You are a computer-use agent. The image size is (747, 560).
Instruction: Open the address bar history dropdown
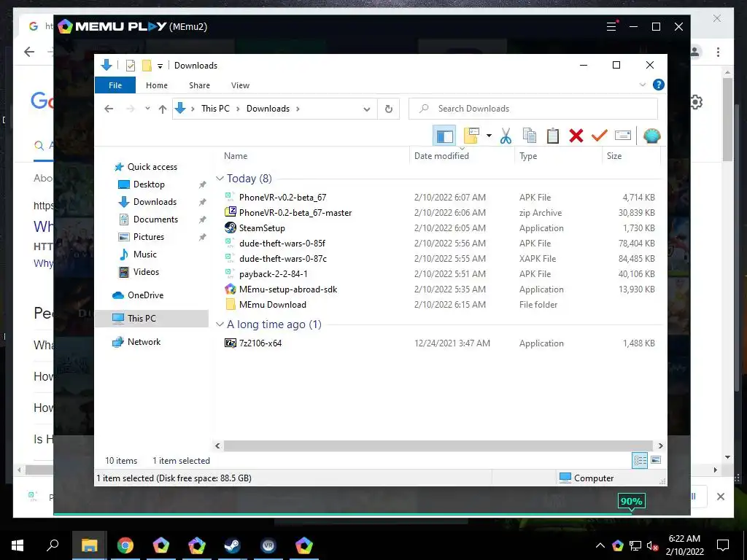click(367, 109)
